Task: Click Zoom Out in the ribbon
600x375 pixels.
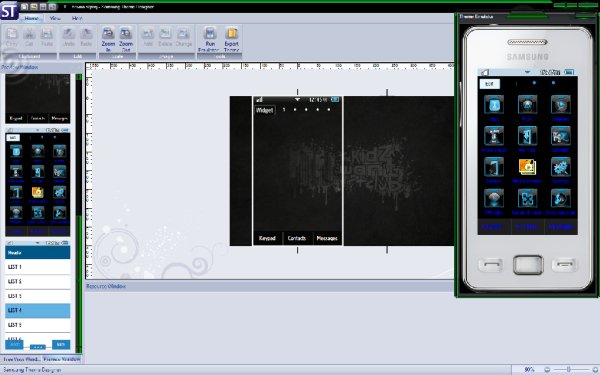Action: tap(126, 39)
